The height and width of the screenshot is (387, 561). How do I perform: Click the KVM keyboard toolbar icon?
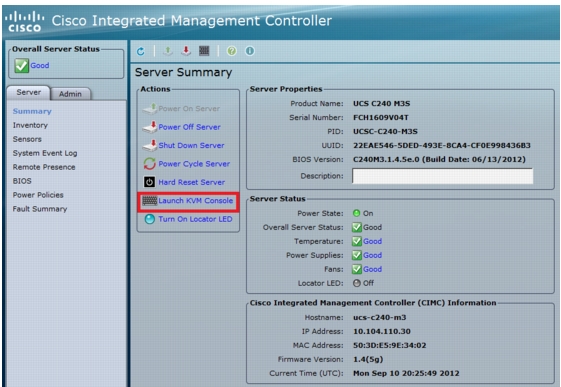click(204, 51)
